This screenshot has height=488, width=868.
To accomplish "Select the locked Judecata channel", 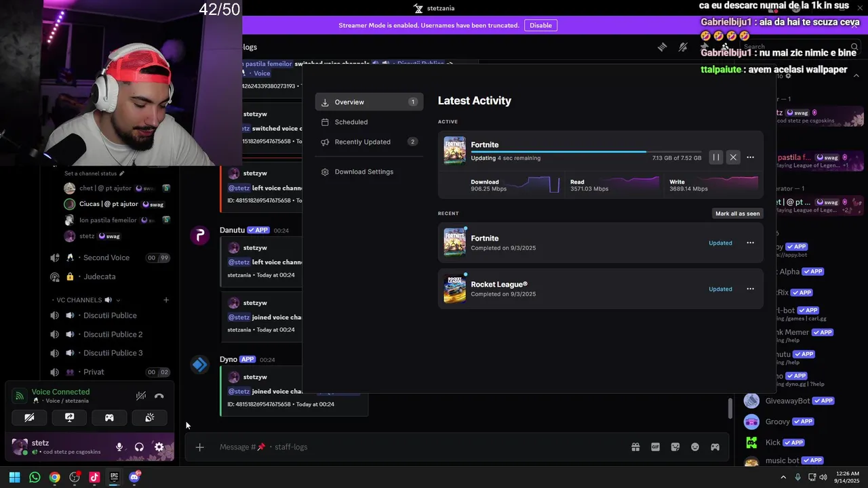I will [111, 277].
